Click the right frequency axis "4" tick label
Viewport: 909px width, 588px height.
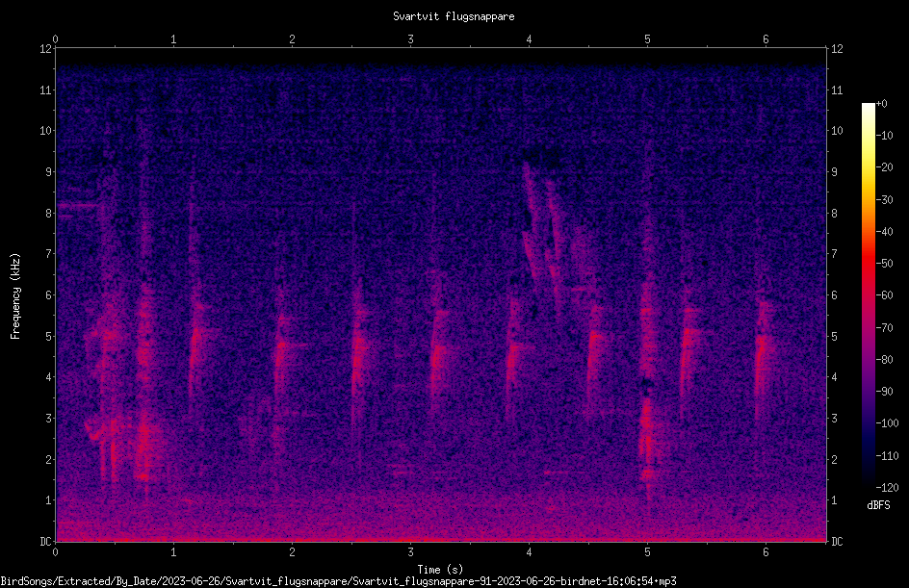click(834, 377)
